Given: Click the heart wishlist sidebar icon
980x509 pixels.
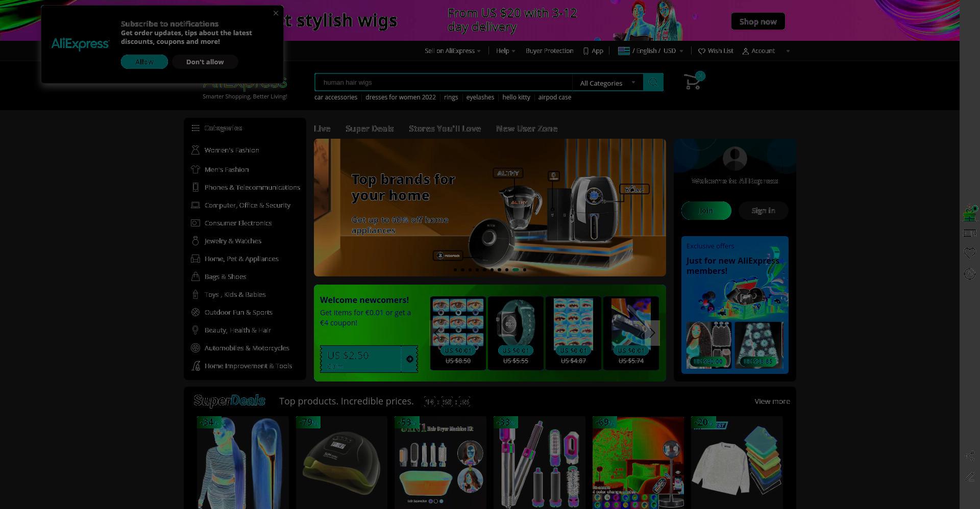Looking at the screenshot, I should 970,253.
